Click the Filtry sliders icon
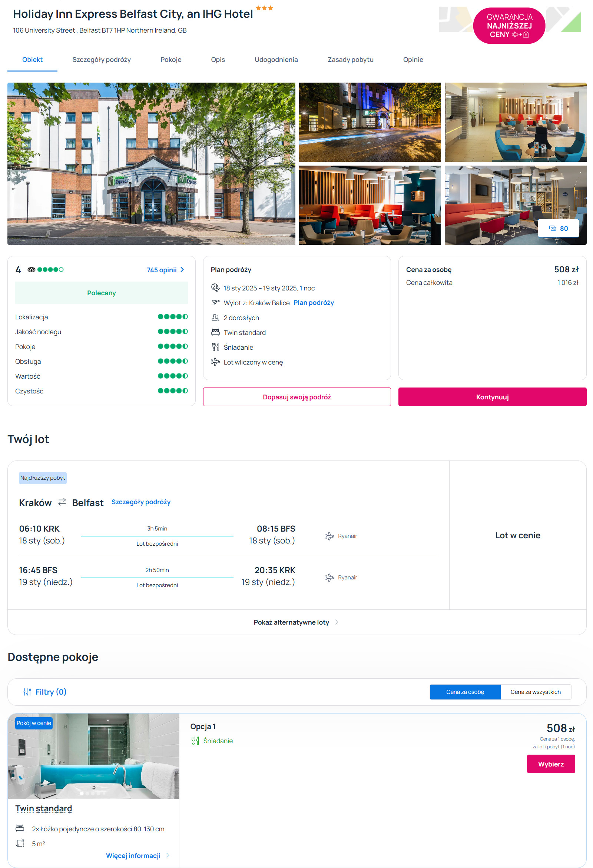593x868 pixels. click(27, 692)
